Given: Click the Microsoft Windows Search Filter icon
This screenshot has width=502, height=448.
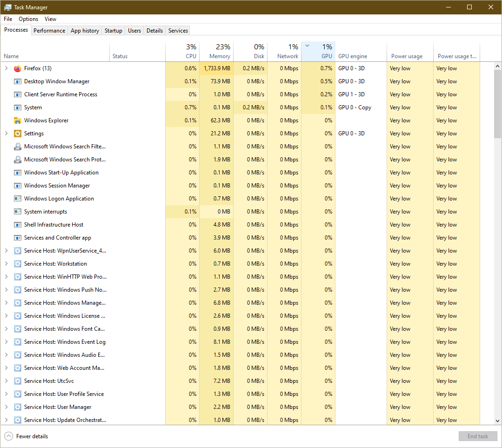Looking at the screenshot, I should [18, 147].
